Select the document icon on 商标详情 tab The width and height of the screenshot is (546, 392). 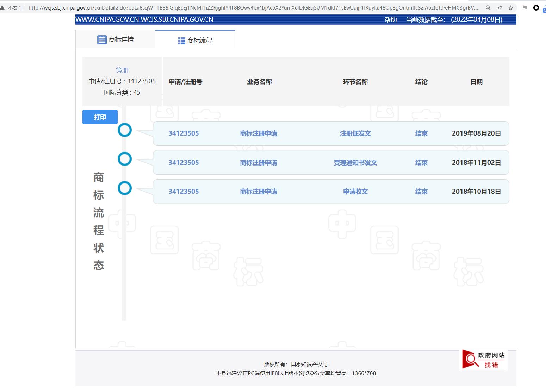click(102, 39)
